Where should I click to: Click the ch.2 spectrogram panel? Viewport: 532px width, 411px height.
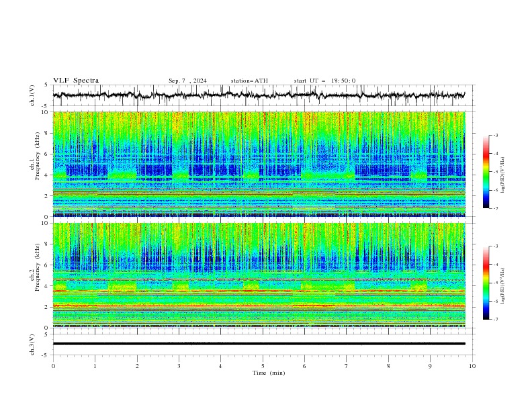(259, 275)
